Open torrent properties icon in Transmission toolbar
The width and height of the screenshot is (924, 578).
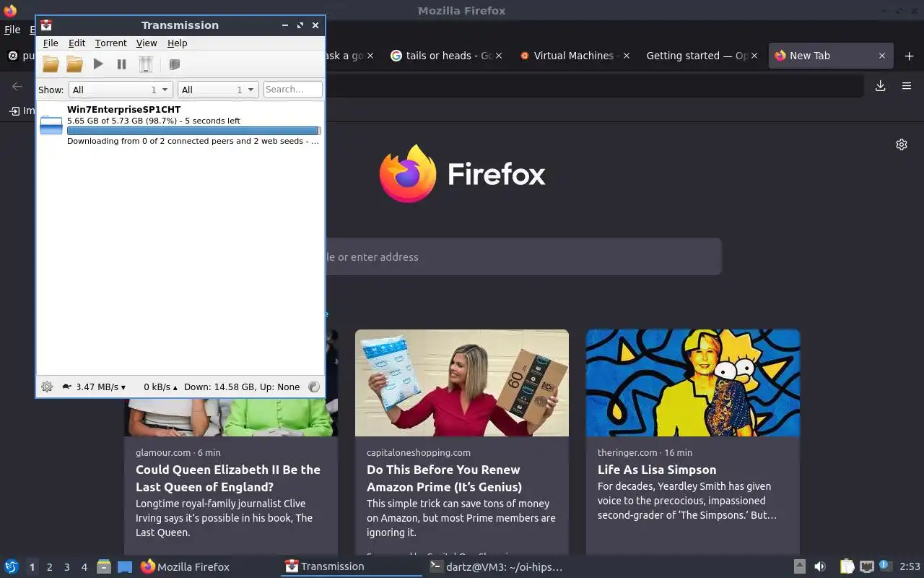(x=174, y=64)
